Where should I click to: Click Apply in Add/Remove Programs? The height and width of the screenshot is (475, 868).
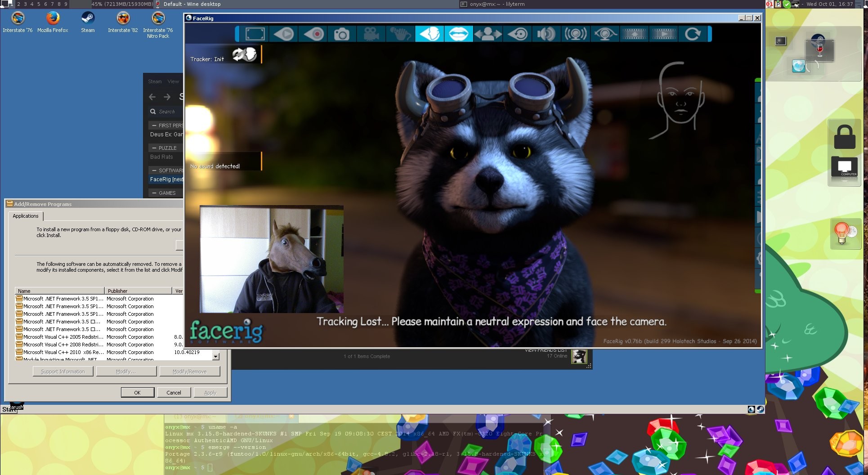[x=210, y=393]
